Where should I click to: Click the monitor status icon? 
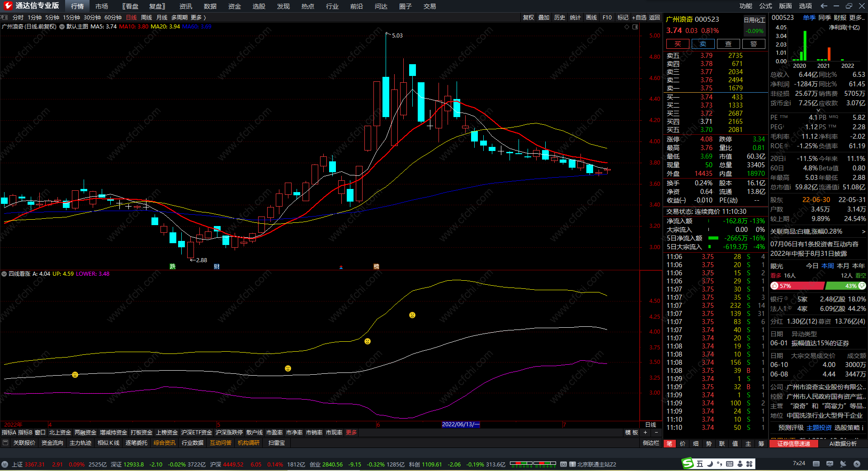point(830,464)
